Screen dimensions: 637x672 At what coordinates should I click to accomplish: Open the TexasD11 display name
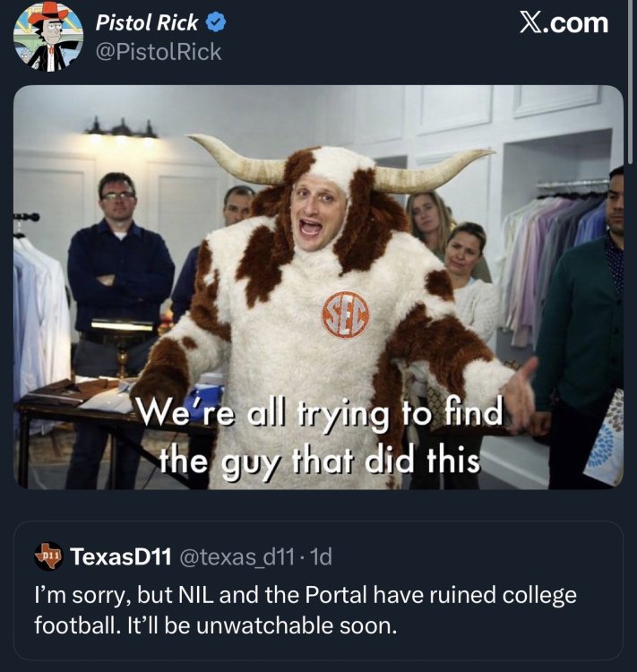coord(120,556)
